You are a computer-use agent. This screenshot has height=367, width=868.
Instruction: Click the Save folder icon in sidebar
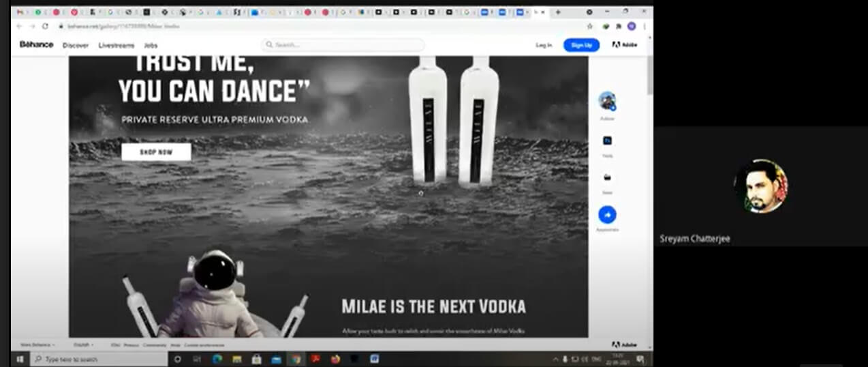tap(607, 178)
